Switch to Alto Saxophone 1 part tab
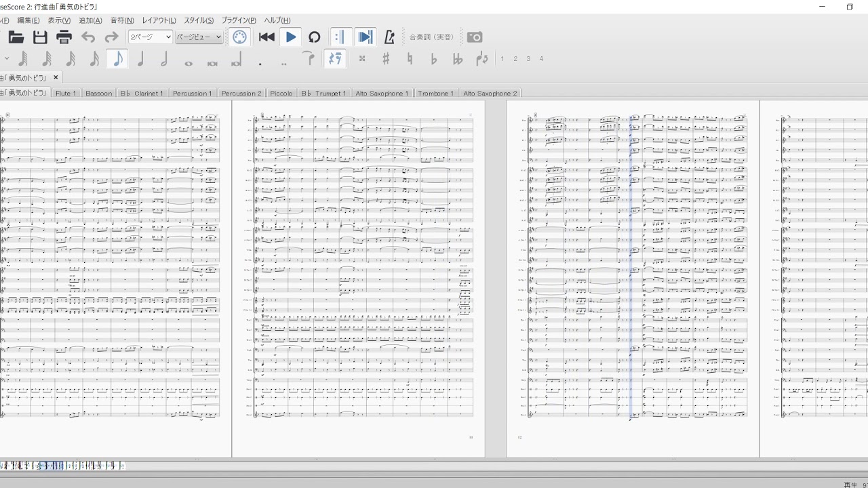The image size is (868, 488). 382,93
